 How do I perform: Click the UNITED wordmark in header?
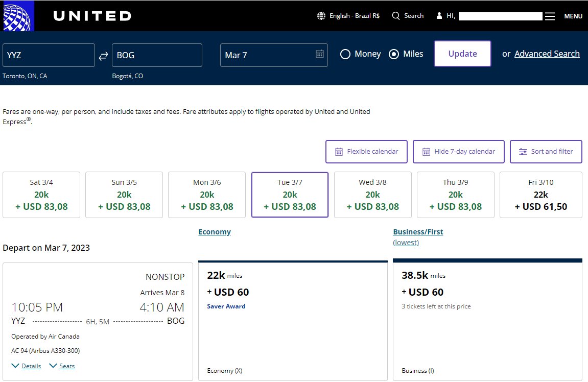(x=92, y=16)
